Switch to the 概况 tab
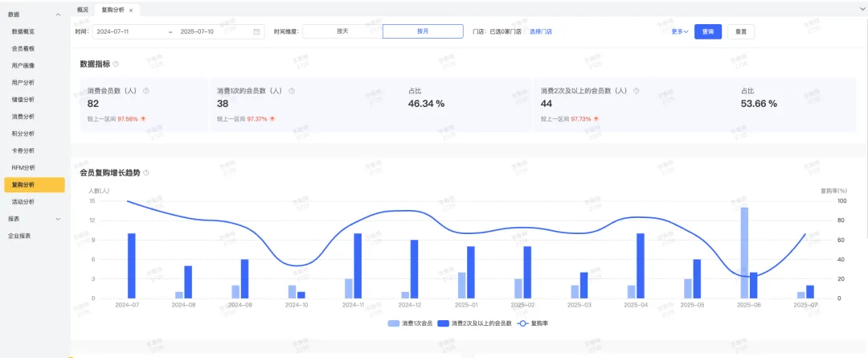The image size is (868, 358). coord(82,10)
